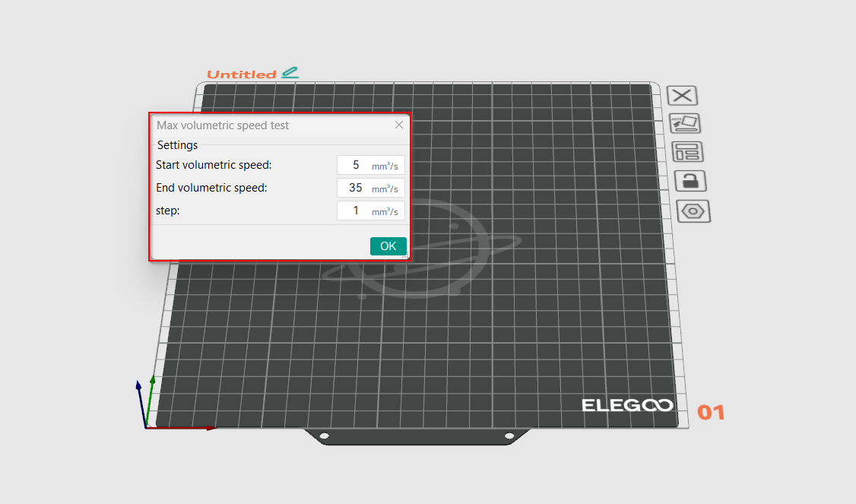Viewport: 856px width, 504px height.
Task: Click the Settings section heading
Action: 177,145
